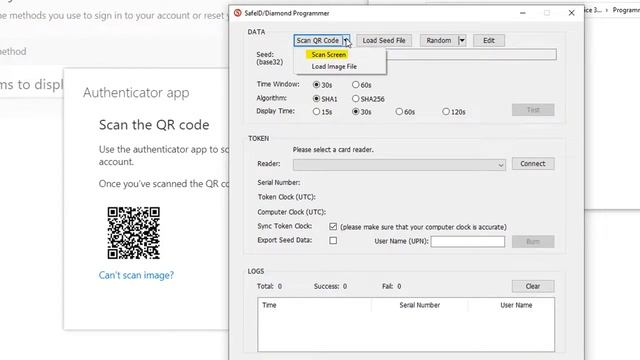Toggle the Sync Token Clock checkbox

tap(333, 227)
